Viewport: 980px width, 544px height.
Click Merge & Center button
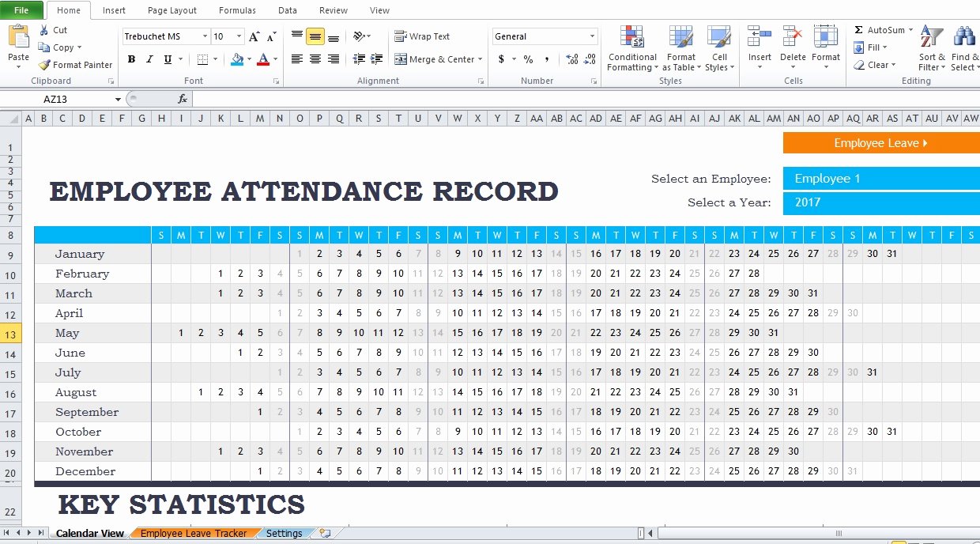pyautogui.click(x=435, y=59)
